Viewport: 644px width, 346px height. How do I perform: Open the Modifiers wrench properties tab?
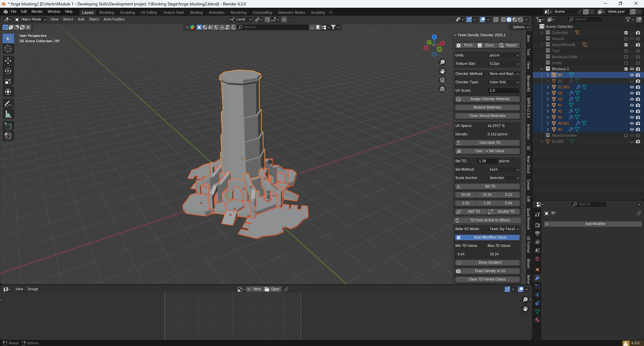[537, 278]
